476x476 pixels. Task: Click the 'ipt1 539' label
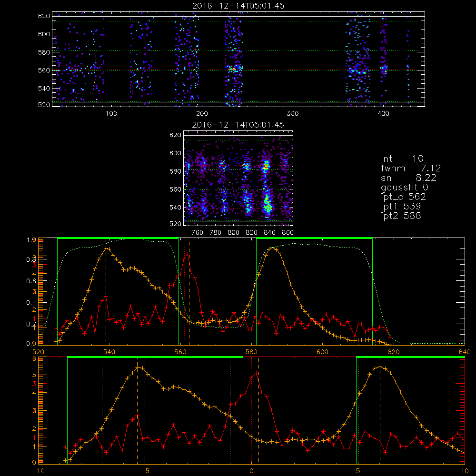click(x=401, y=207)
